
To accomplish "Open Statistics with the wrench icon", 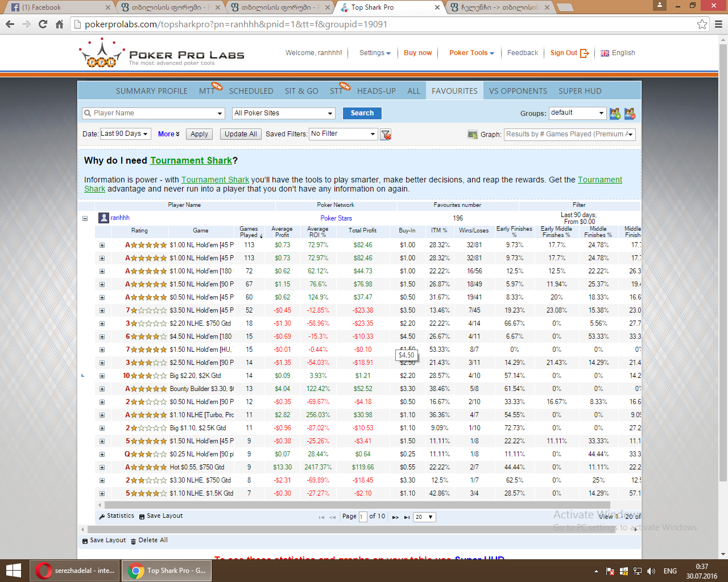I will (x=102, y=516).
